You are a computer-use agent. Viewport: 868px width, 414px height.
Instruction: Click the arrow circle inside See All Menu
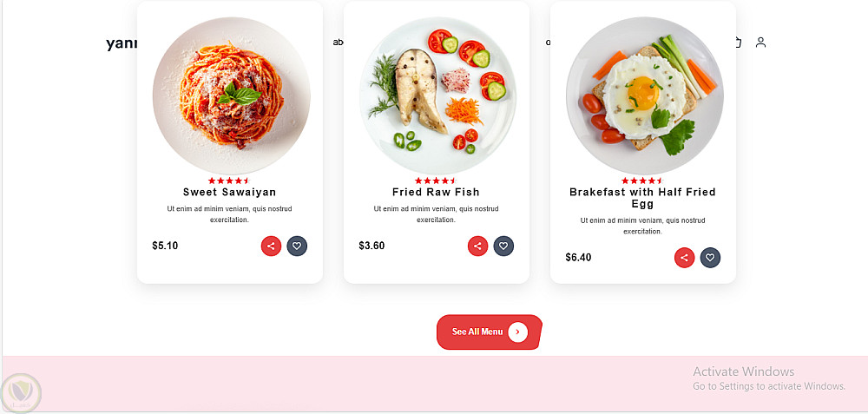click(x=517, y=332)
